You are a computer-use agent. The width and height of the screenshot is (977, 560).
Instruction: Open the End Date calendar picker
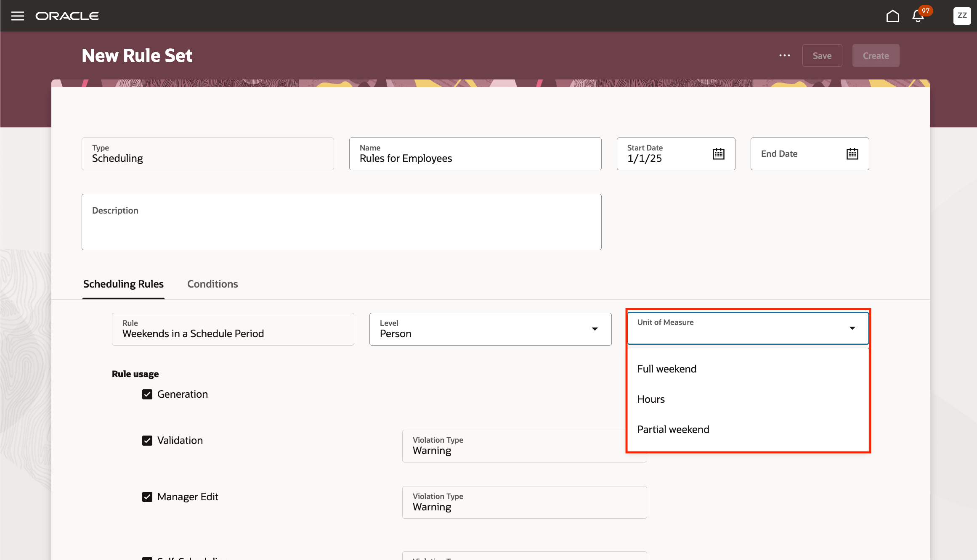[852, 154]
